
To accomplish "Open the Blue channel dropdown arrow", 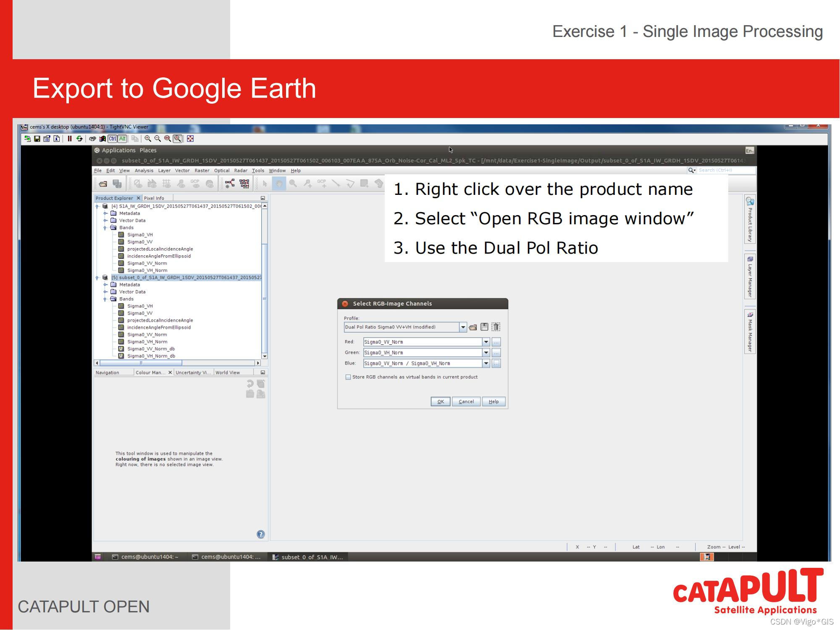I will pos(486,363).
